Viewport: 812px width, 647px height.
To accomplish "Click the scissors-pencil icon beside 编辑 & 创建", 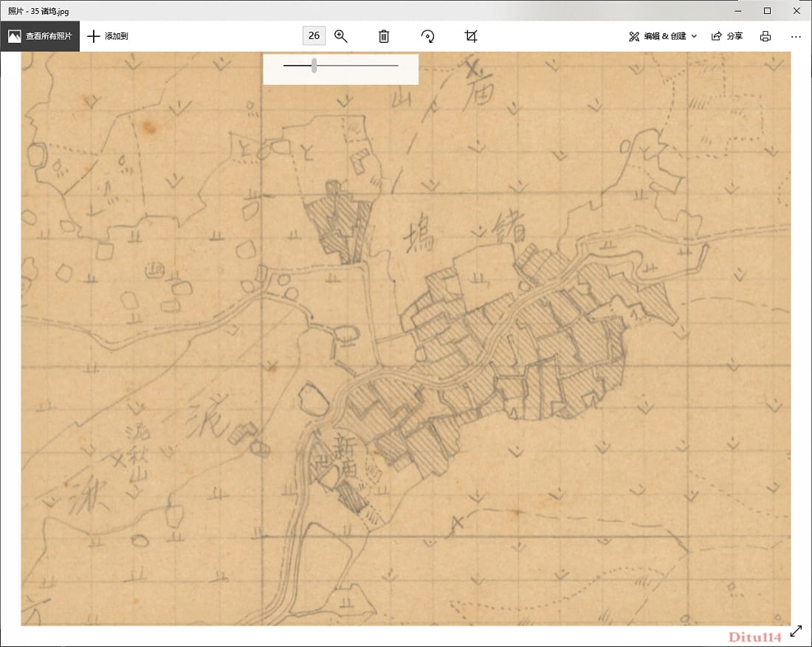I will click(633, 36).
